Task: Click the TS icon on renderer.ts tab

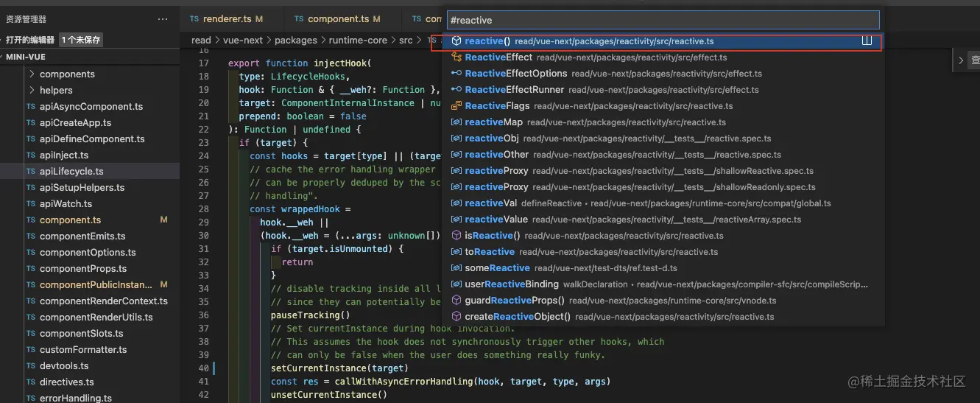Action: [194, 18]
